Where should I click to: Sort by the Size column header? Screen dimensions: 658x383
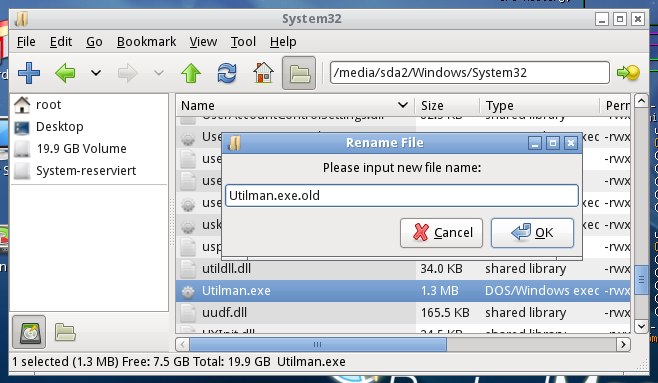[447, 105]
